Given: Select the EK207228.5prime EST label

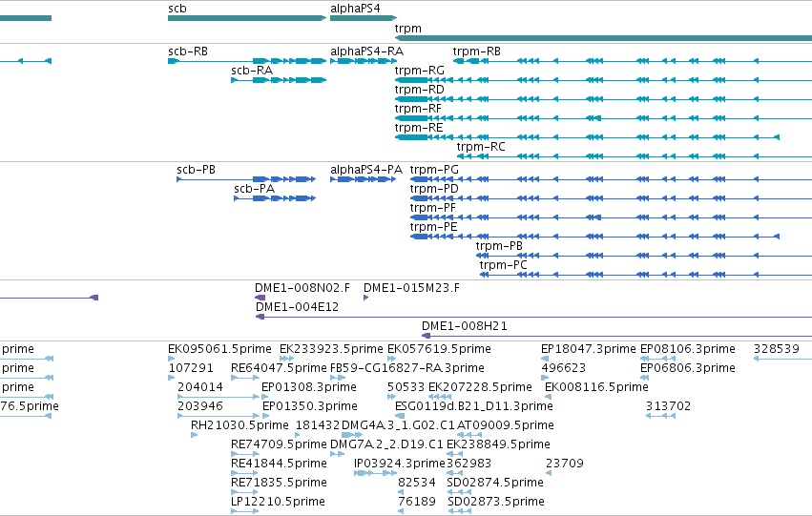Looking at the screenshot, I should (x=480, y=387).
